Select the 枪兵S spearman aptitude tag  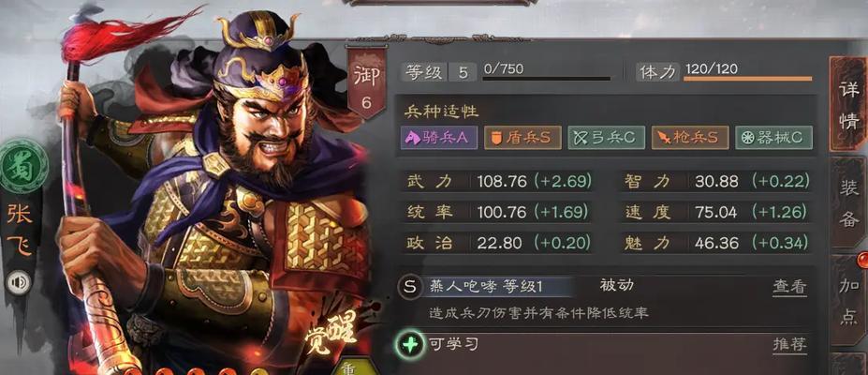pos(690,138)
